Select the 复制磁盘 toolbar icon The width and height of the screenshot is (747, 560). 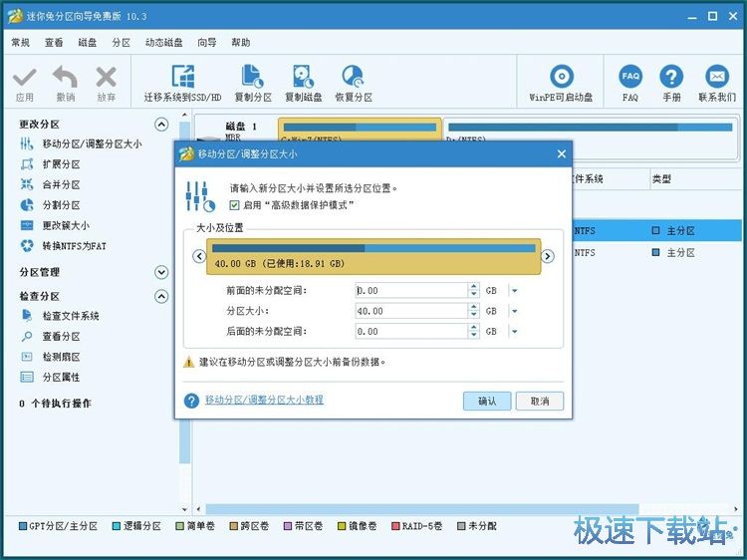304,78
